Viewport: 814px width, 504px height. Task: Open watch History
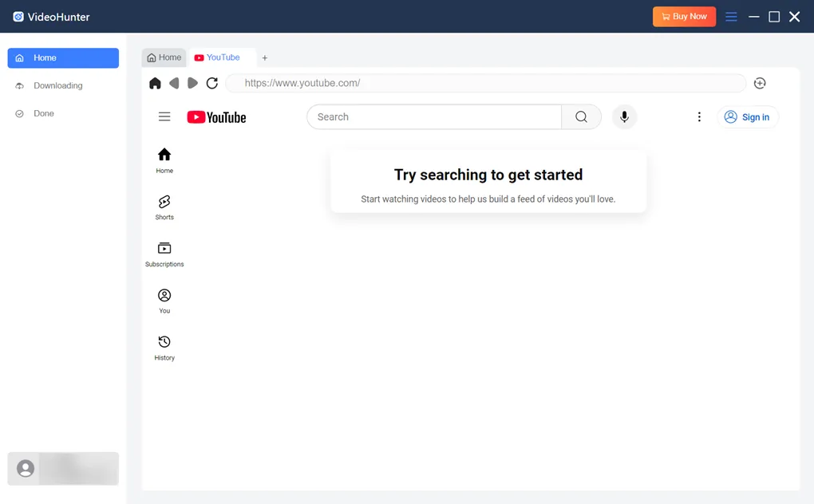164,348
